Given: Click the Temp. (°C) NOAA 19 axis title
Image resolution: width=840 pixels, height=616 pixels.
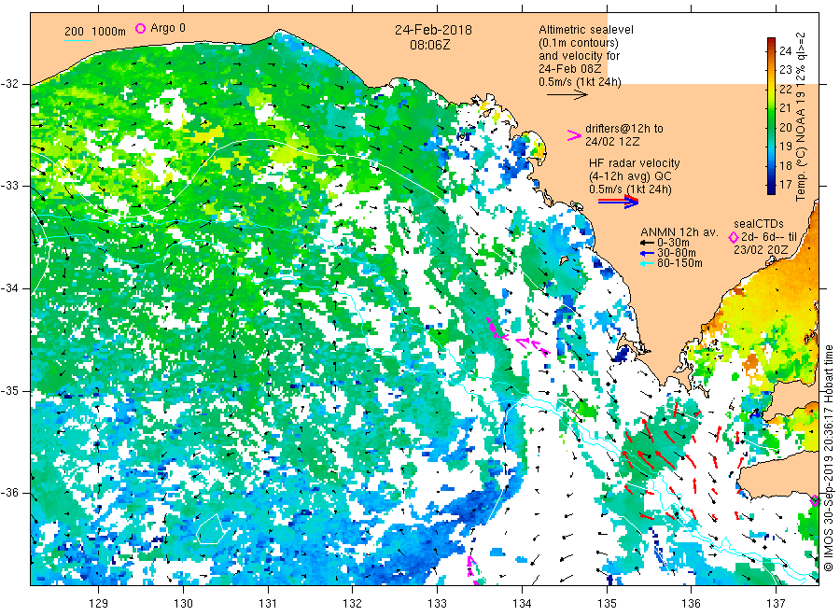Looking at the screenshot, I should pos(801,117).
